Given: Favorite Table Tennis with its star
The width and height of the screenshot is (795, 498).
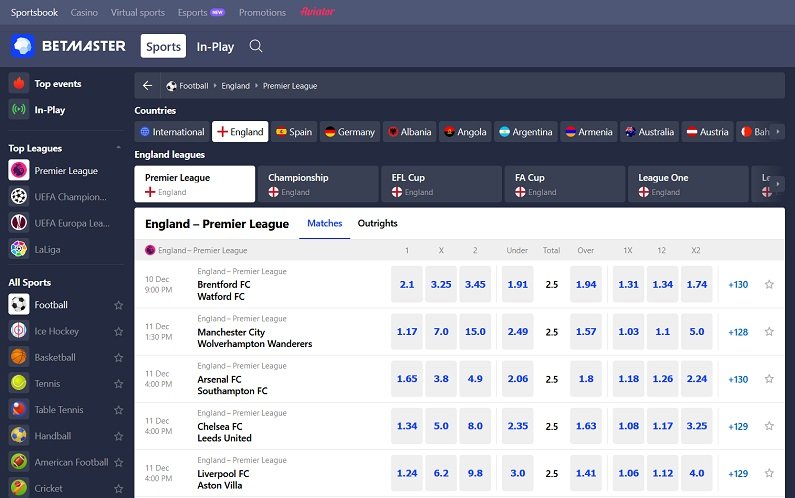Looking at the screenshot, I should 119,410.
